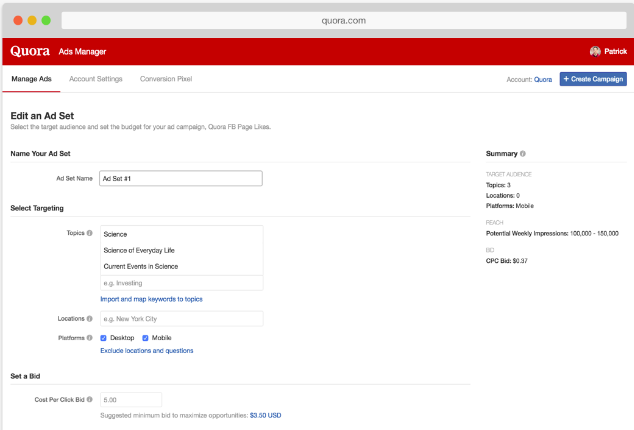Click the Platforms: Mobile summary line
This screenshot has height=430, width=634.
tap(509, 206)
